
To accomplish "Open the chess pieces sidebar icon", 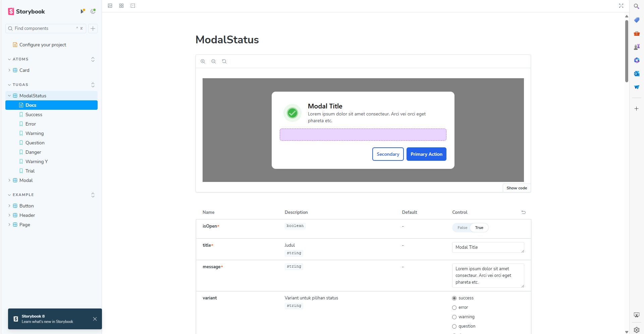I will point(637,47).
